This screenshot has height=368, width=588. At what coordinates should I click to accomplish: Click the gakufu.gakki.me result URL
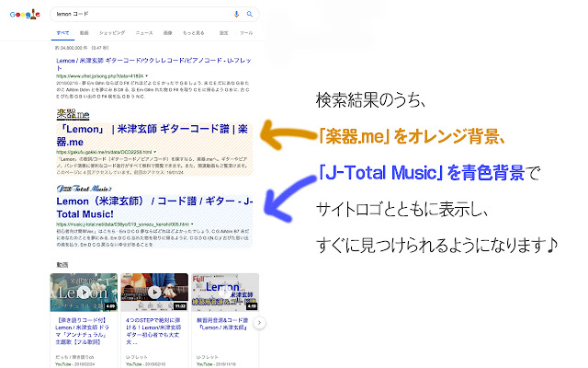pyautogui.click(x=104, y=152)
